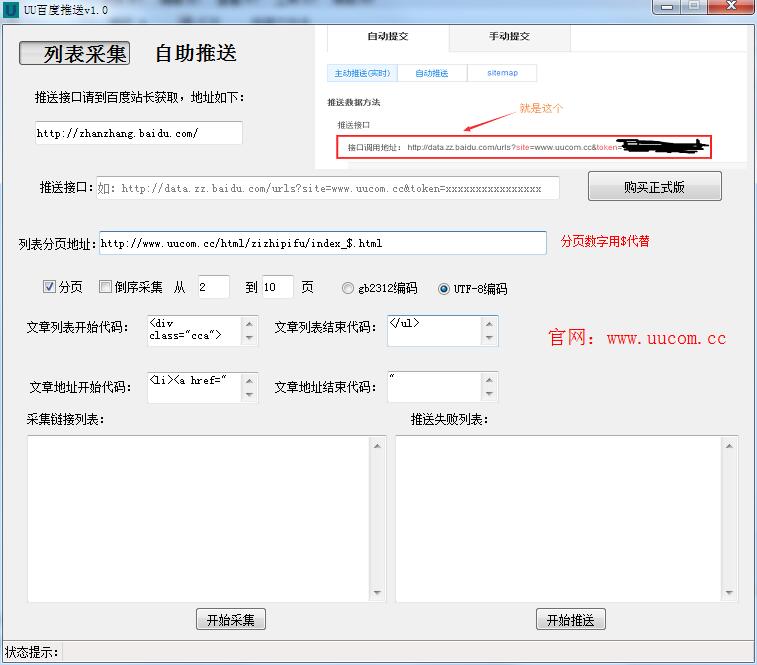Click the zhanzhang.baidu.com address box
757x665 pixels.
coord(138,133)
